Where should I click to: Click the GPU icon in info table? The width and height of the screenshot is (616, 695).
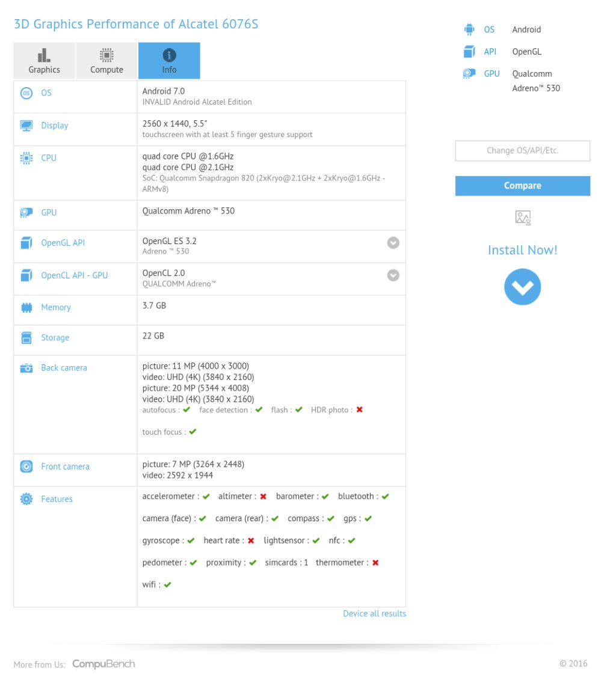(26, 213)
